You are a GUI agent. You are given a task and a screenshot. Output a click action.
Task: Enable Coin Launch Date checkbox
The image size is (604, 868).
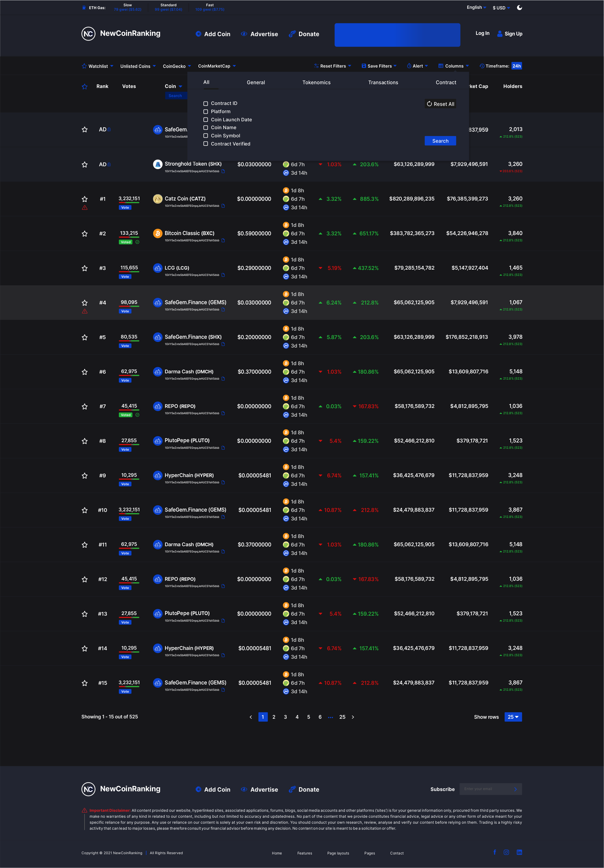coord(206,120)
